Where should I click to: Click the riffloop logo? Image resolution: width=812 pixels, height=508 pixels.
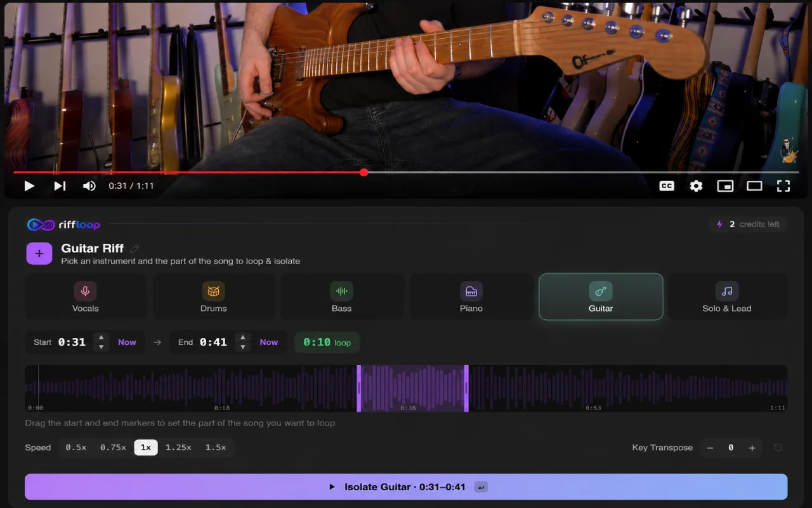[x=63, y=225]
